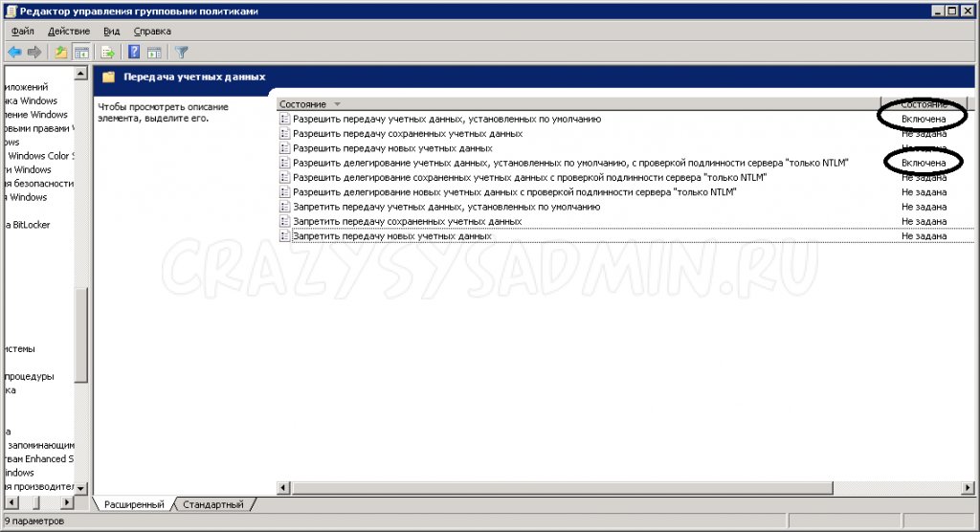Click the sort arrow in the left column header

(x=338, y=104)
